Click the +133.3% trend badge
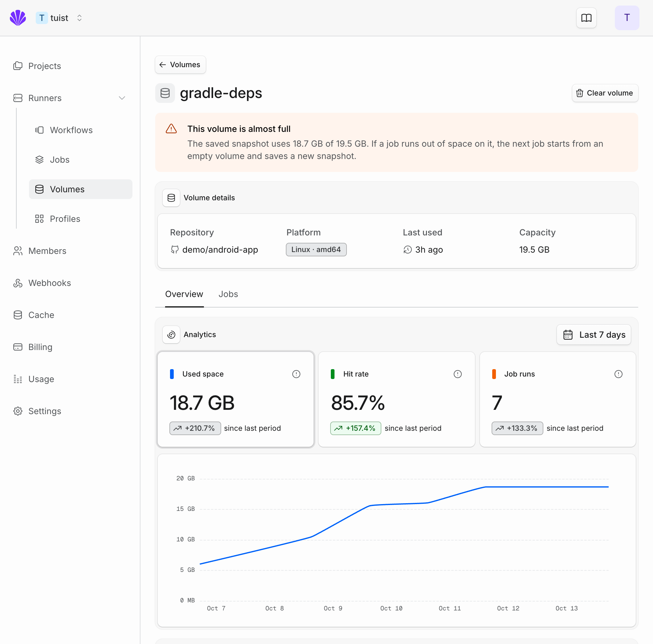Screen dimensions: 653x644 pyautogui.click(x=517, y=428)
